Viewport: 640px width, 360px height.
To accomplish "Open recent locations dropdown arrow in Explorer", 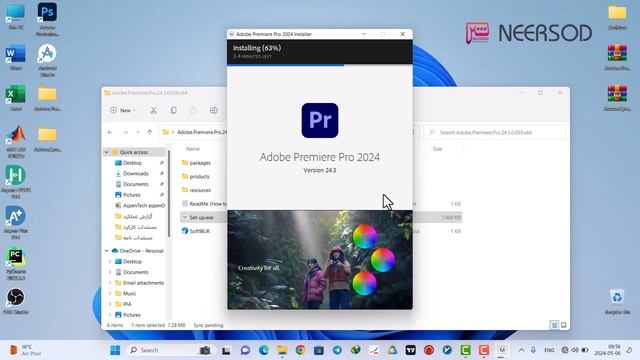I will [x=138, y=132].
